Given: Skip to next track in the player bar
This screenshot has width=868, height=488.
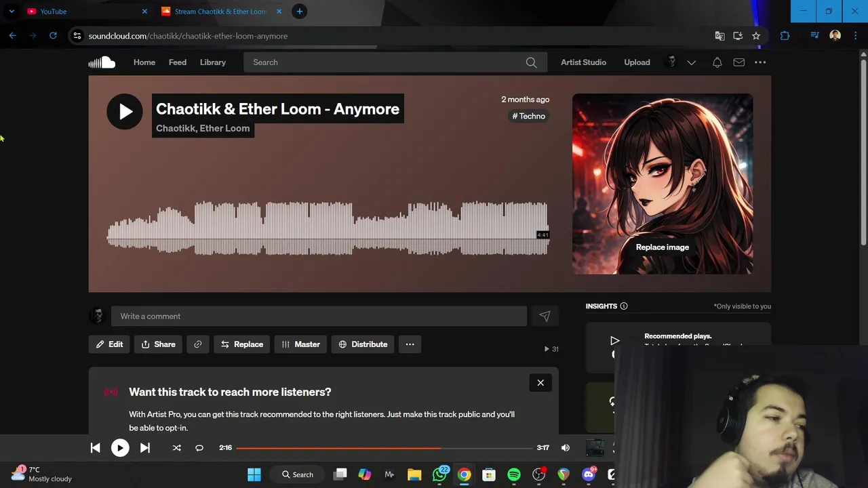Looking at the screenshot, I should (144, 447).
